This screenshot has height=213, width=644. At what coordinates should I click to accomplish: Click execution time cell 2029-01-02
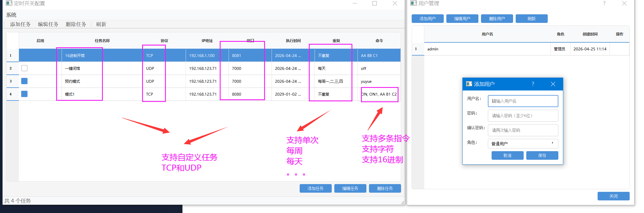tap(293, 94)
